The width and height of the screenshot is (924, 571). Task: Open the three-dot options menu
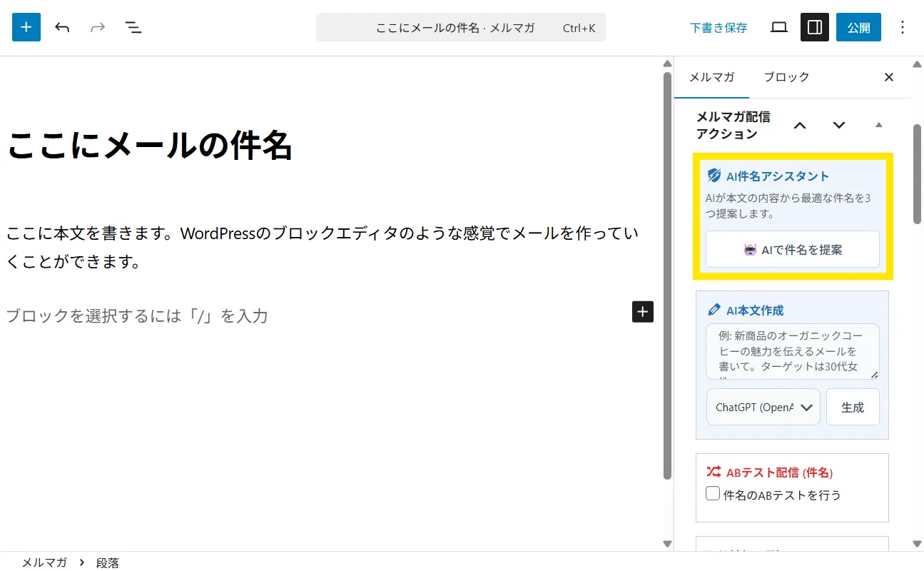point(903,28)
